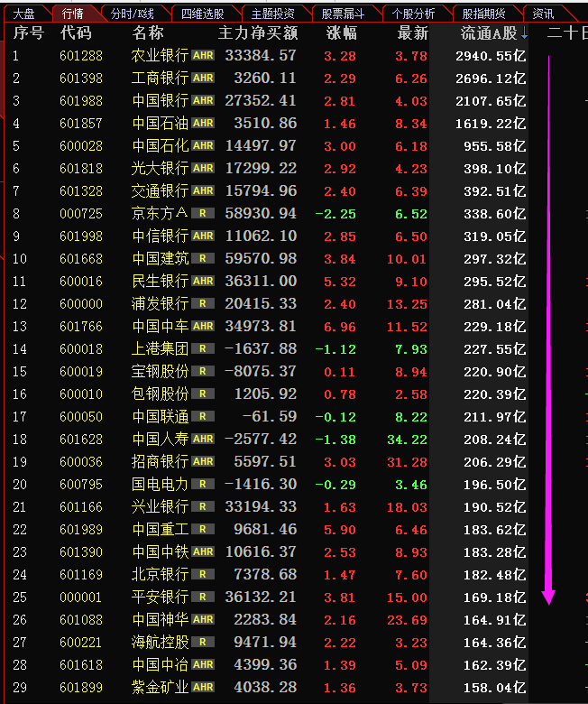Select stock code 600016
The image size is (588, 704).
81,281
